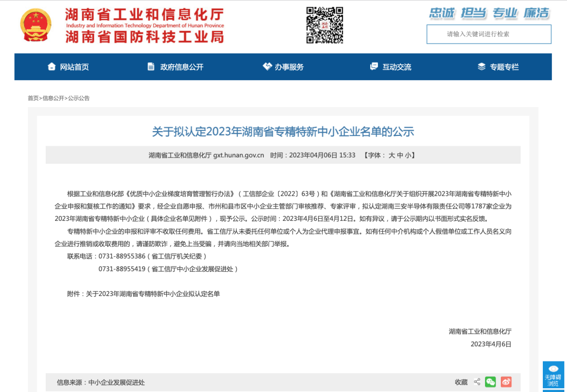Open the 公示公告 breadcrumb link
The image size is (567, 392).
click(80, 98)
